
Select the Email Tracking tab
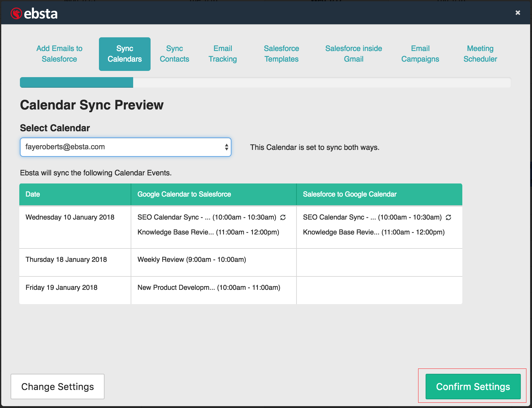click(223, 54)
